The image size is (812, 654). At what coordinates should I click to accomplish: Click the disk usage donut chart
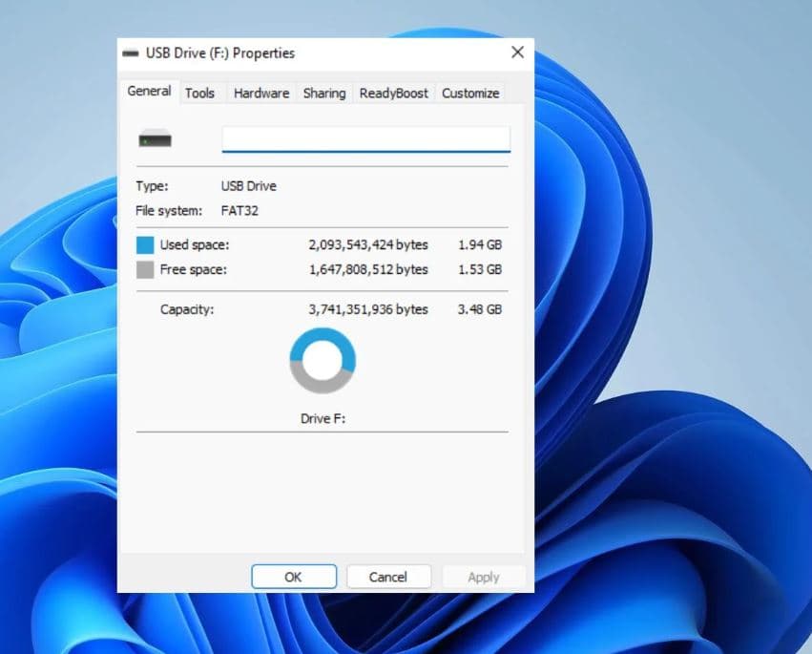323,361
